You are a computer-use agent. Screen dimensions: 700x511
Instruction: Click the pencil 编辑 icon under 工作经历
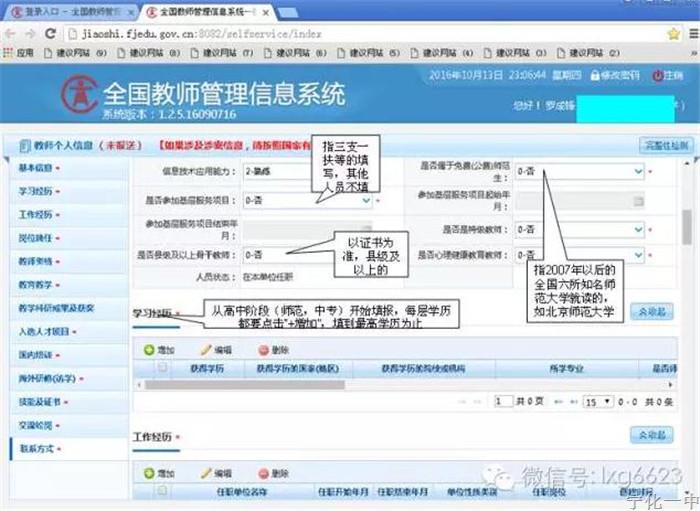tap(206, 473)
